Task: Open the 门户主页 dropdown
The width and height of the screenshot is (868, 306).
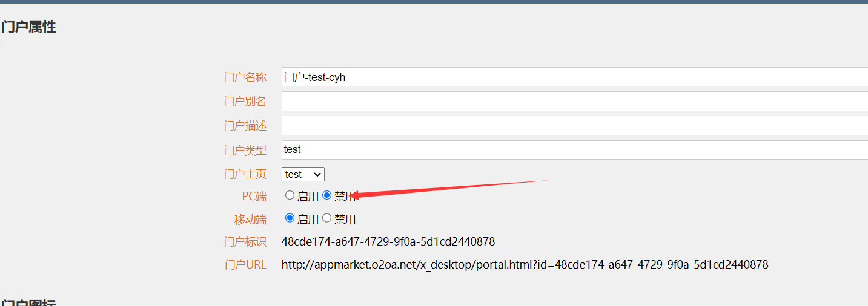Action: pos(303,174)
